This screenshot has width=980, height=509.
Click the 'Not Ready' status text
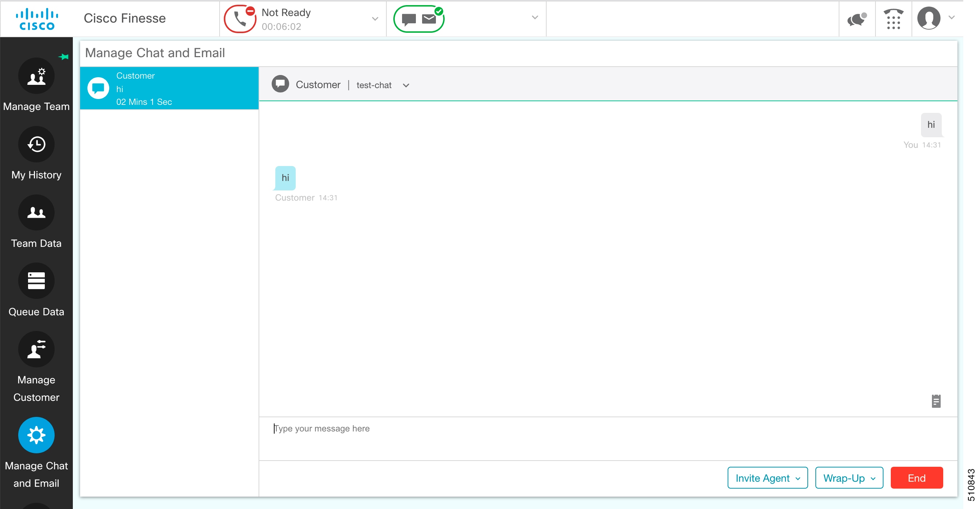coord(286,12)
